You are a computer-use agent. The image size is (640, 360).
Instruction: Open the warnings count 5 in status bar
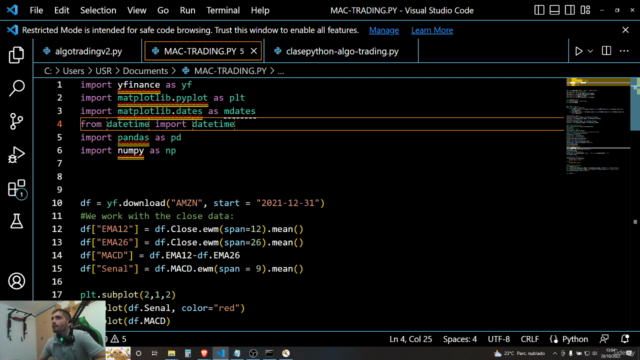point(119,339)
